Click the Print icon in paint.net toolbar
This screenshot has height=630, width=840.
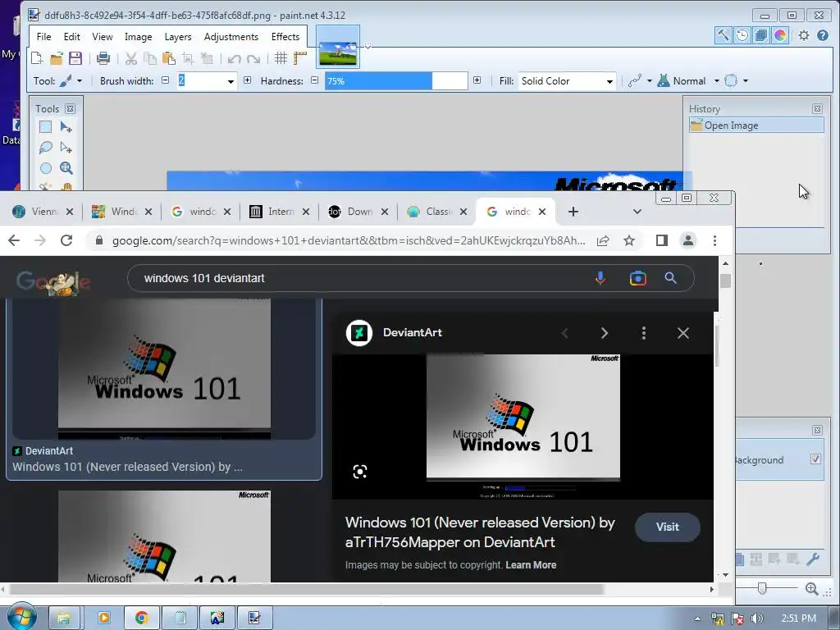coord(103,58)
